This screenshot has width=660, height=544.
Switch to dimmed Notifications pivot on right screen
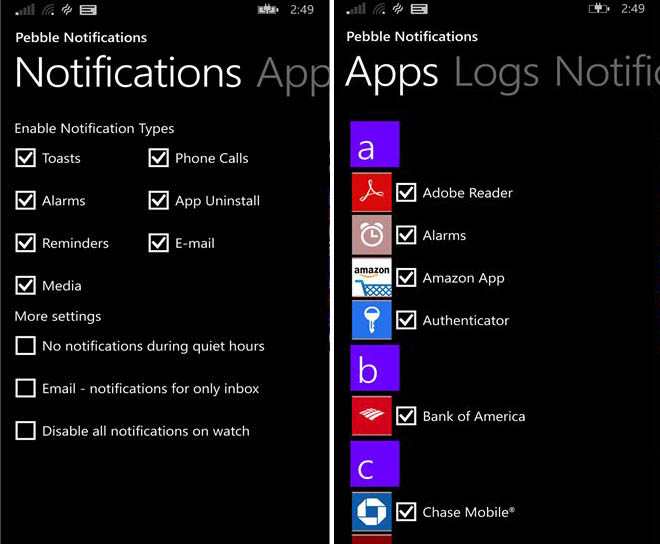(607, 72)
